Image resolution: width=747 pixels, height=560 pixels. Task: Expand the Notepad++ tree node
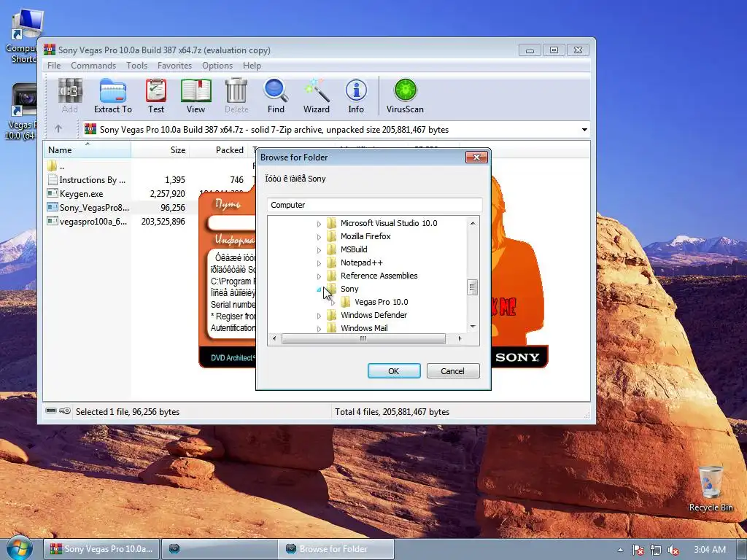(x=320, y=262)
